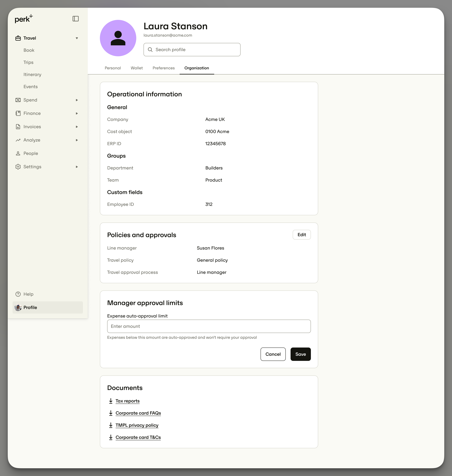Screen dimensions: 452x476
Task: Open the Corporate card T&Cs link
Action: [138, 437]
